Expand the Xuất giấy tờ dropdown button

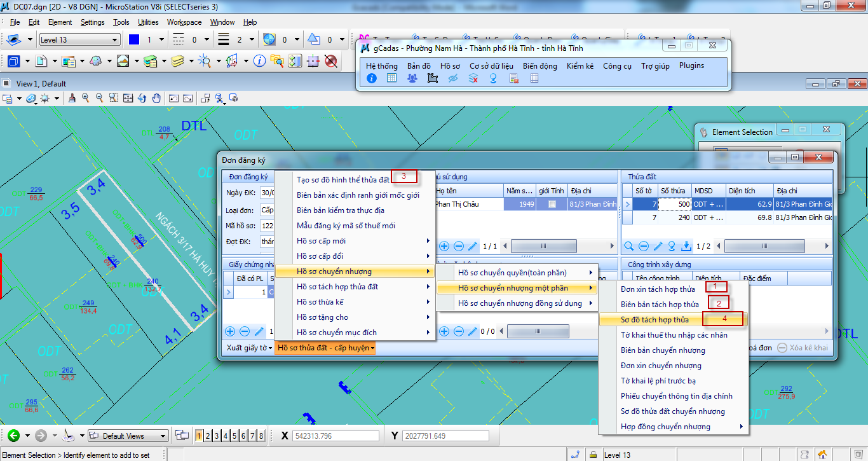pos(249,348)
